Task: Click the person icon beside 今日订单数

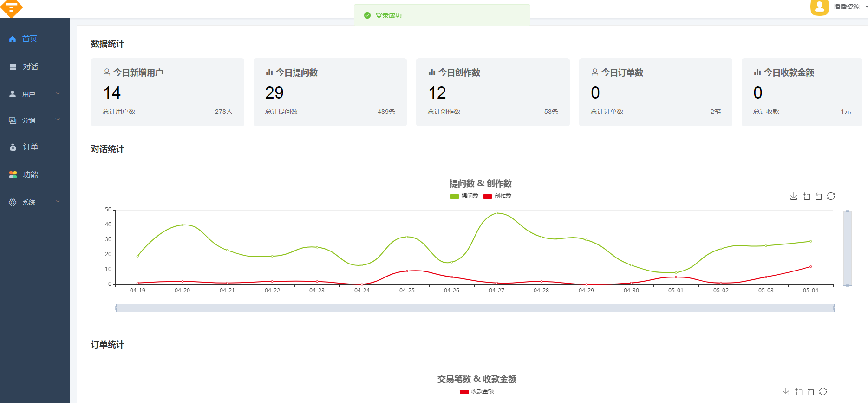Action: coord(595,72)
